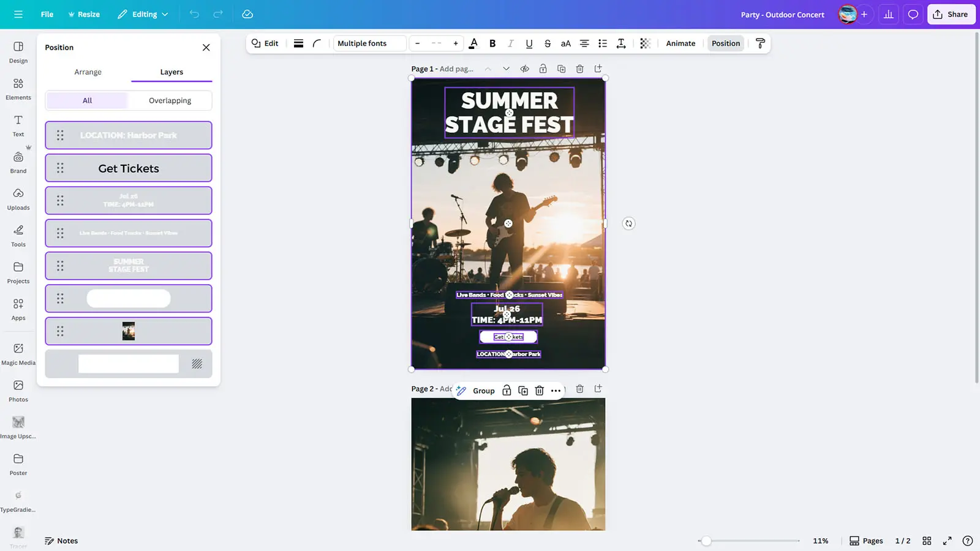Viewport: 980px width, 551px height.
Task: Click the text color icon
Action: pos(473,43)
